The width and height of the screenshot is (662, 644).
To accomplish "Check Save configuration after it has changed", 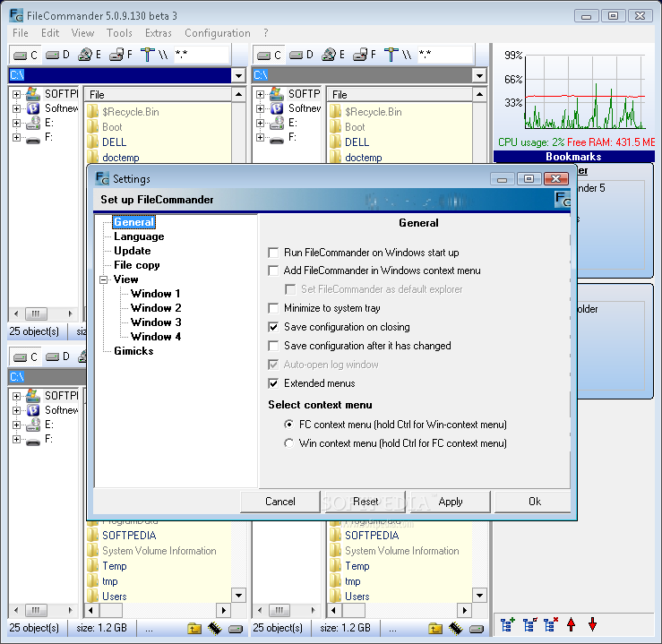I will click(273, 346).
